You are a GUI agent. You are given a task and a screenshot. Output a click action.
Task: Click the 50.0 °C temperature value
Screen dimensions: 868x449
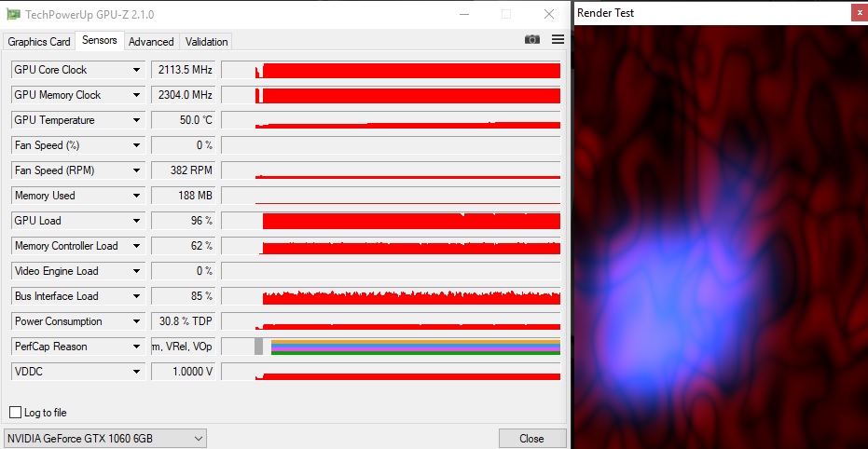pos(184,120)
